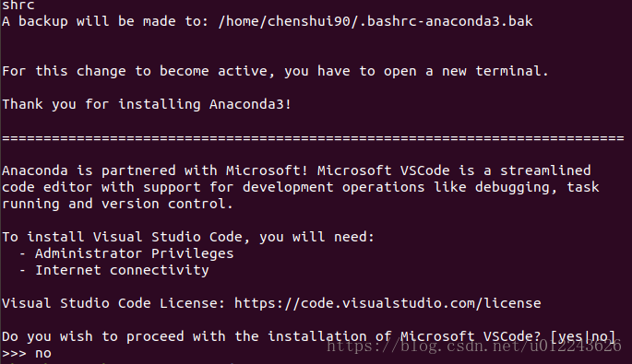632x364 pixels.
Task: Click the '>>>' prompt marker
Action: click(x=14, y=354)
